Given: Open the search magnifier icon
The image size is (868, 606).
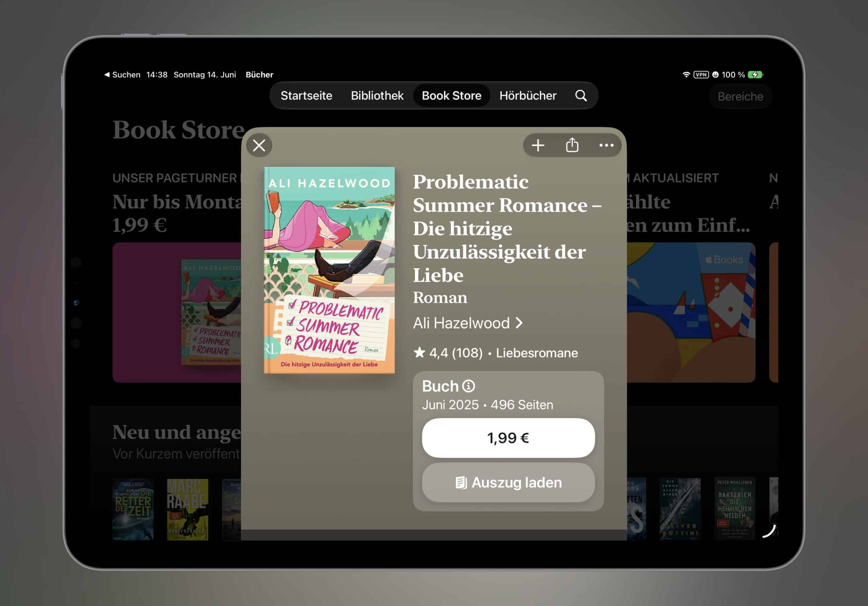Looking at the screenshot, I should pyautogui.click(x=581, y=96).
